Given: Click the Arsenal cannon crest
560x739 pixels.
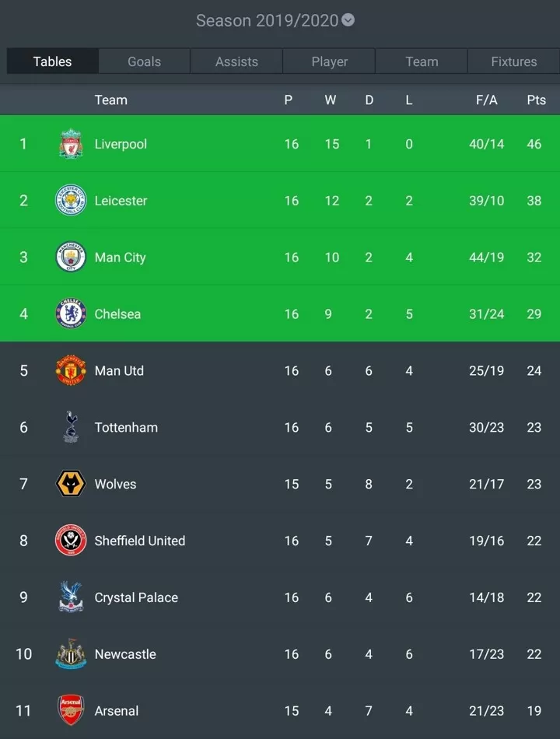Looking at the screenshot, I should [x=71, y=710].
